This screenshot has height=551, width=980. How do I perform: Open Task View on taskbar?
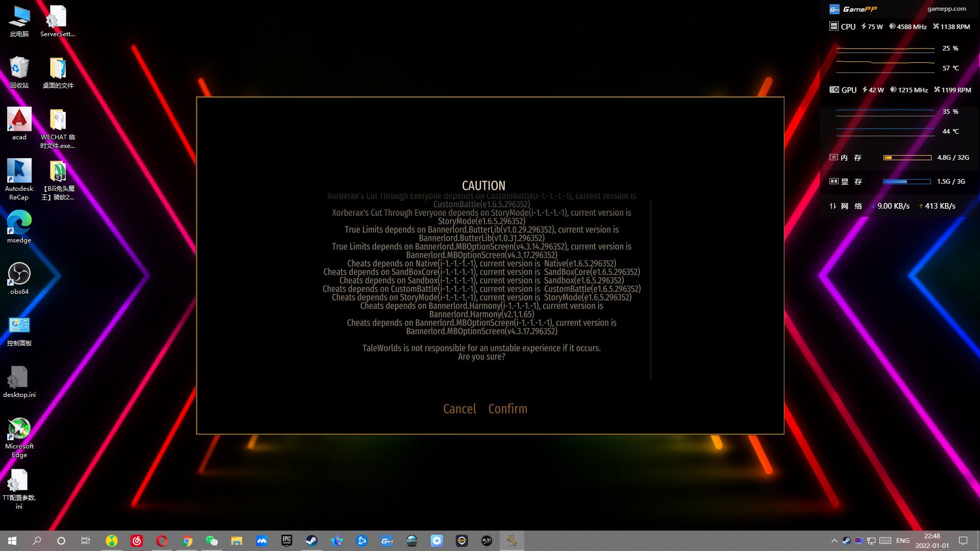[86, 541]
